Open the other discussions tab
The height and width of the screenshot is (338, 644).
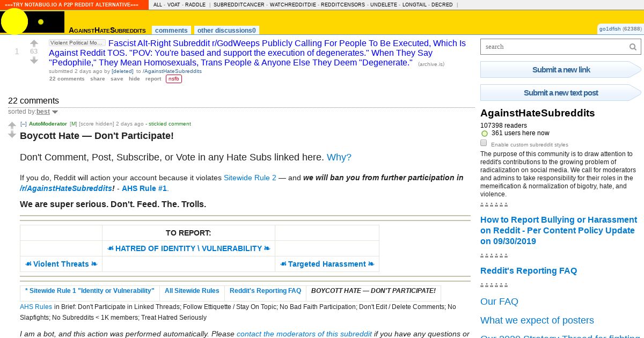click(x=226, y=30)
